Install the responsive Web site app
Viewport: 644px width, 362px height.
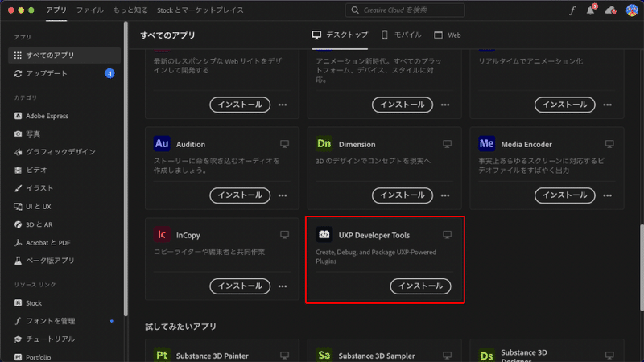pos(240,105)
